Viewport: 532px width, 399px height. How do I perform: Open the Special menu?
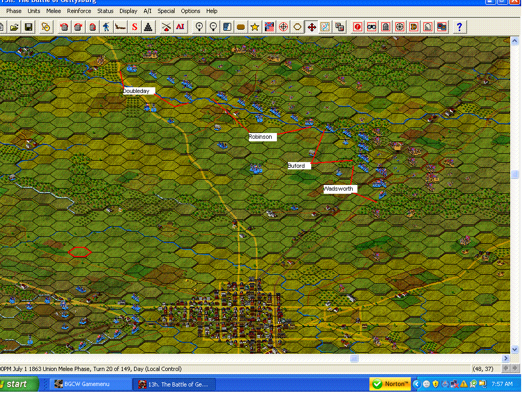point(166,11)
